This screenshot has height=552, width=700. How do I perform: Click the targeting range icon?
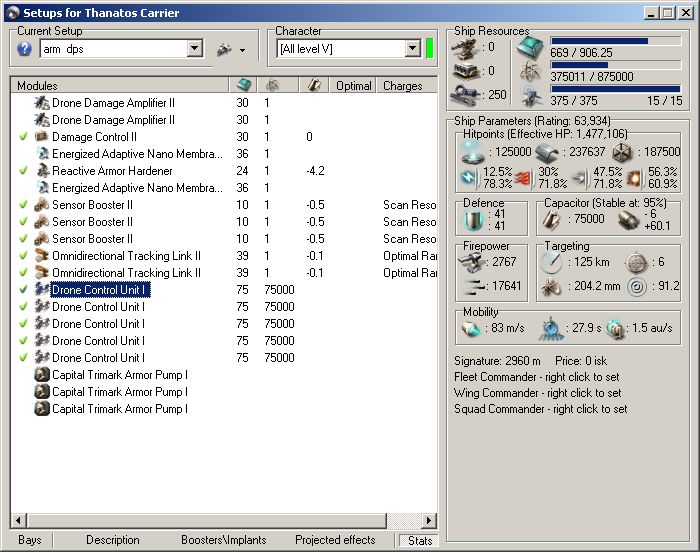(551, 264)
